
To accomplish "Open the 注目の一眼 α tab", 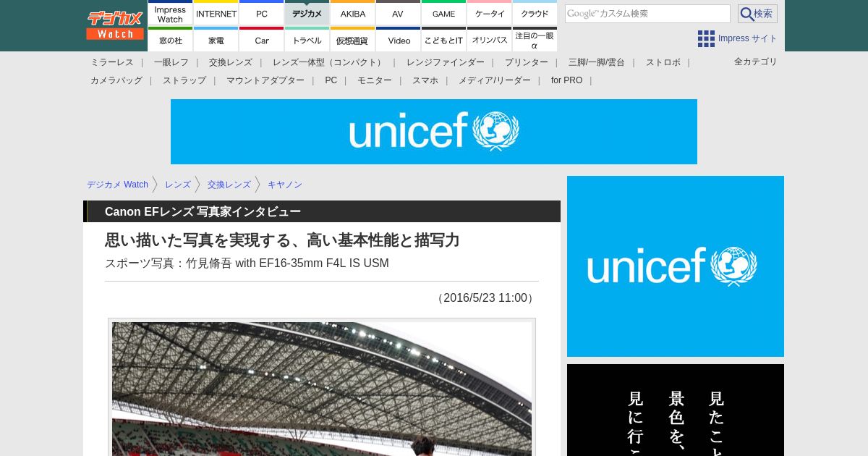I will [535, 40].
